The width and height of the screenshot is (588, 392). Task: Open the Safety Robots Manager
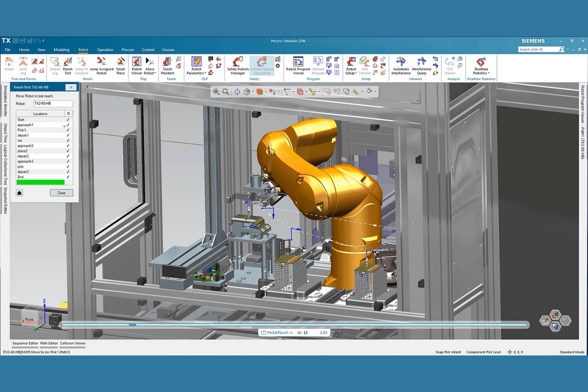pyautogui.click(x=238, y=66)
